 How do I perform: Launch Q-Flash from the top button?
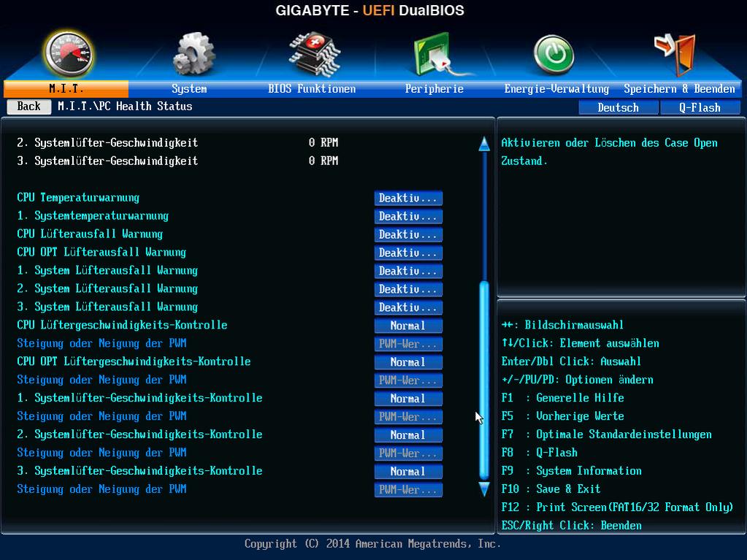[700, 107]
